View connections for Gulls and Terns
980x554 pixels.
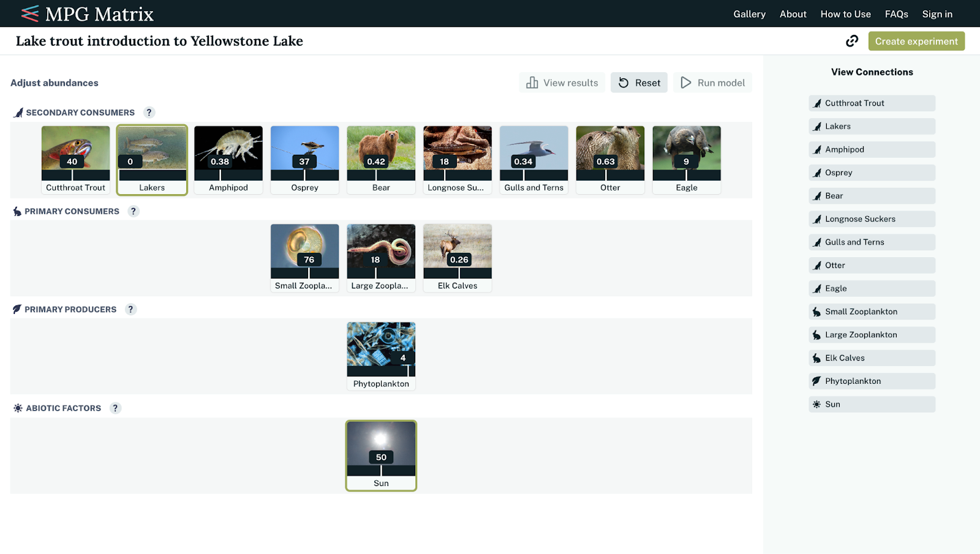click(x=872, y=242)
